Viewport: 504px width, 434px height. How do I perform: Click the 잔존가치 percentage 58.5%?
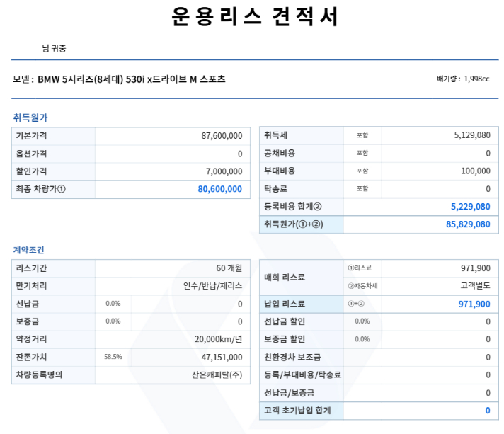coord(113,358)
